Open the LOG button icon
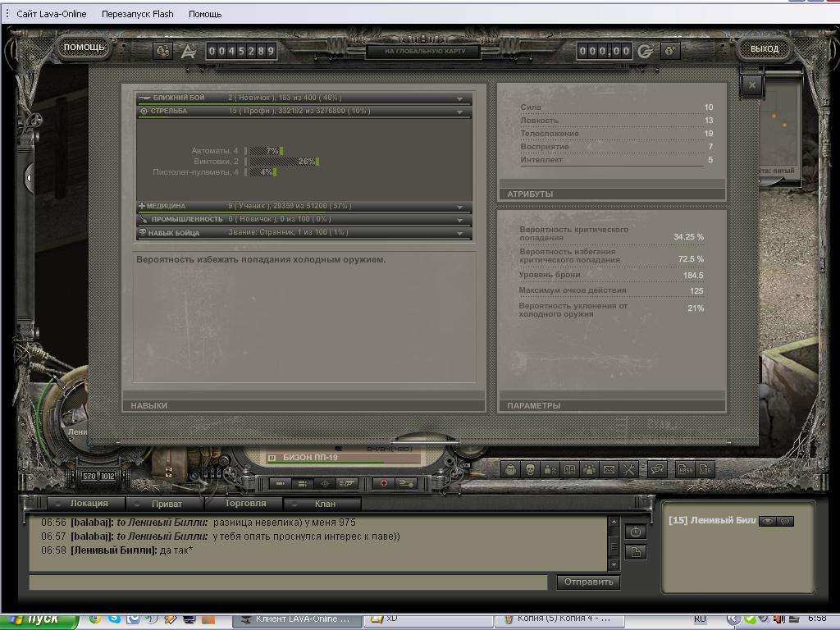 (x=705, y=469)
